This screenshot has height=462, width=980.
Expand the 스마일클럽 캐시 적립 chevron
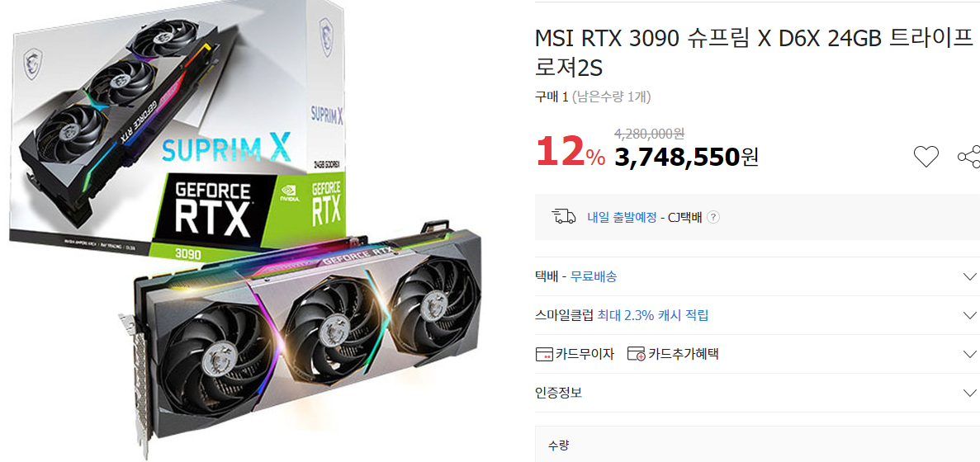coord(969,315)
